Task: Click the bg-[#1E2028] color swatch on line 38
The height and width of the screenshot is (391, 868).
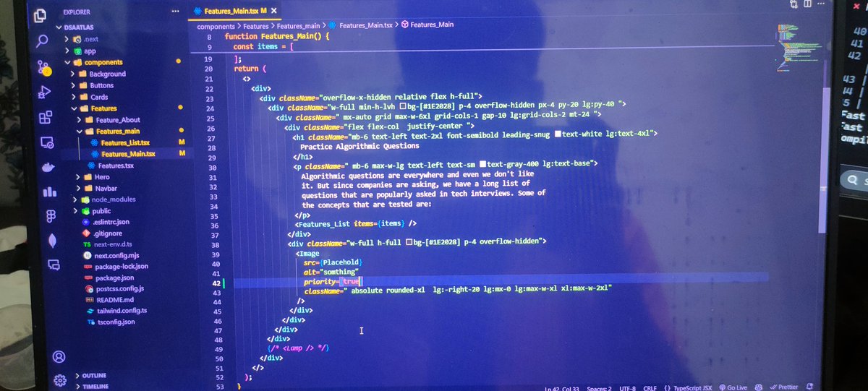Action: pos(409,241)
